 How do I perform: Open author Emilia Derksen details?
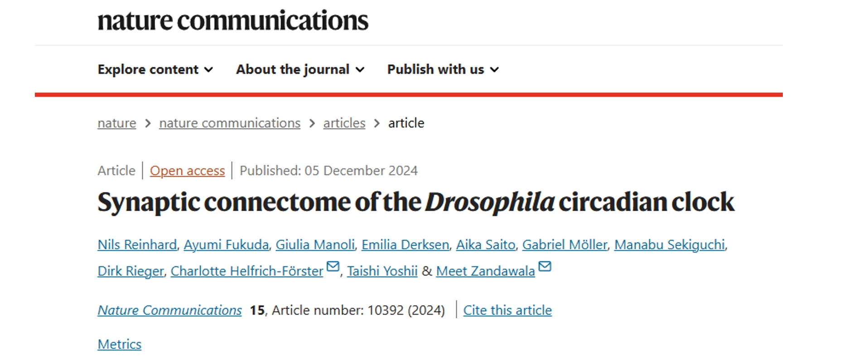pyautogui.click(x=405, y=245)
